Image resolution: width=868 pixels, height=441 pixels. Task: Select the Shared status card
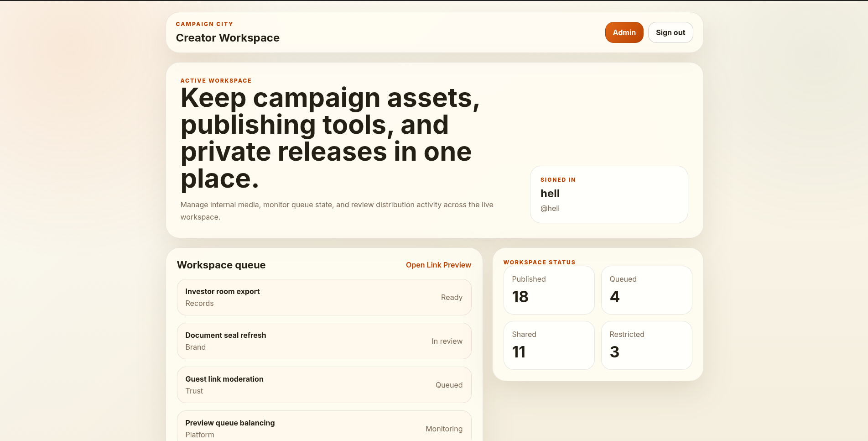coord(548,346)
